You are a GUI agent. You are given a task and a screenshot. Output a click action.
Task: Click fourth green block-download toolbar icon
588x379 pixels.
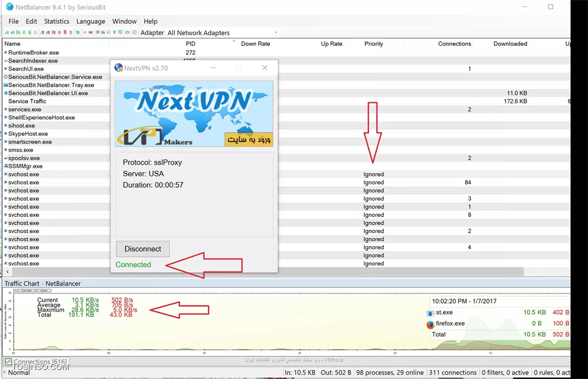pos(24,32)
